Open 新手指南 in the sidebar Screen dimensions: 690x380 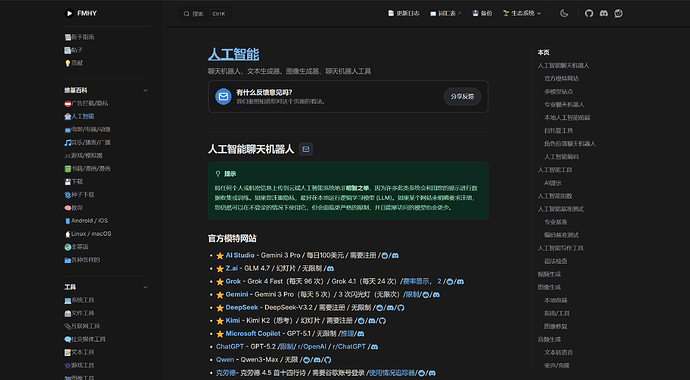click(x=79, y=37)
